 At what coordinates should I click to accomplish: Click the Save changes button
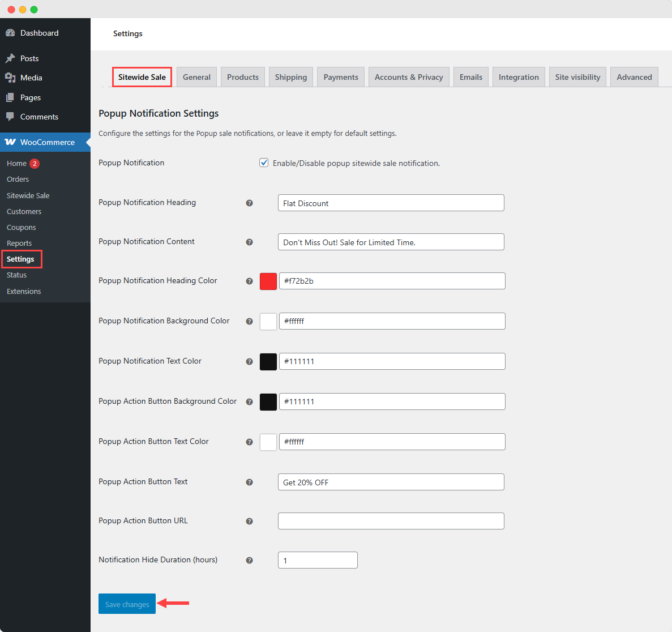click(127, 604)
